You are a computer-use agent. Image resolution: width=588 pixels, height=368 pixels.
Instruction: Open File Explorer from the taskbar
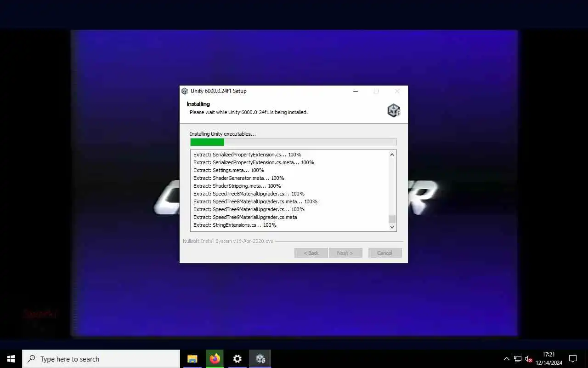click(192, 359)
